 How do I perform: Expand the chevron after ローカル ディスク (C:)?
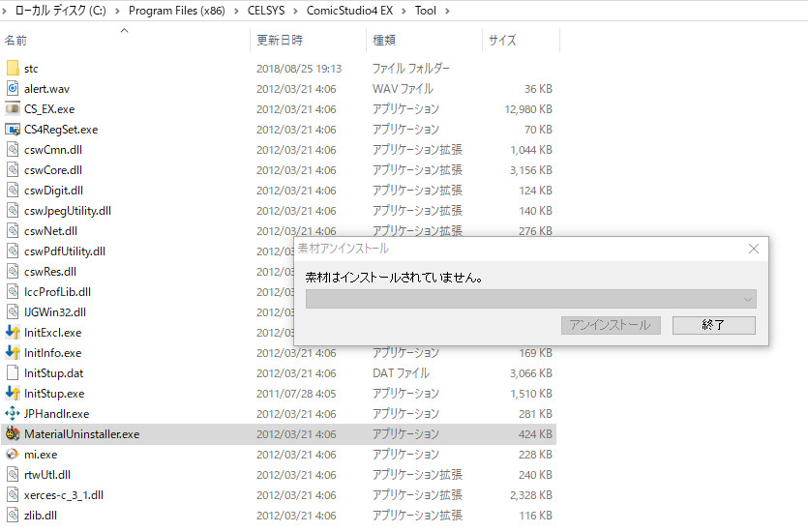[117, 11]
